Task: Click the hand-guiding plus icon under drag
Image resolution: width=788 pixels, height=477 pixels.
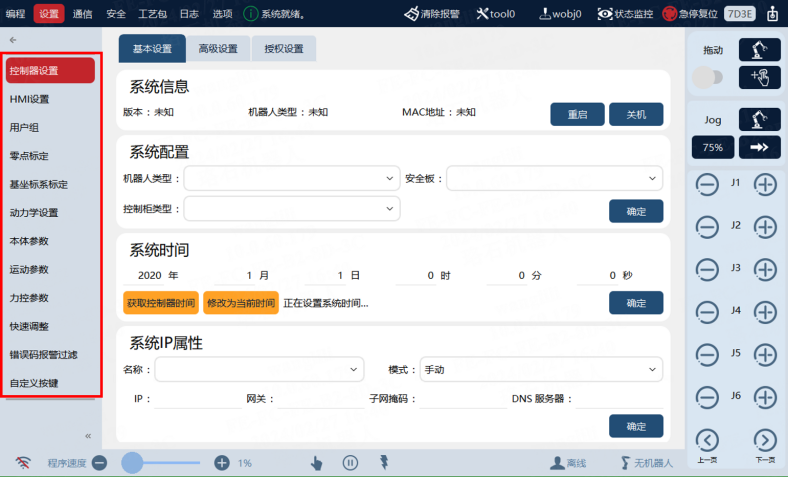Action: [x=759, y=77]
